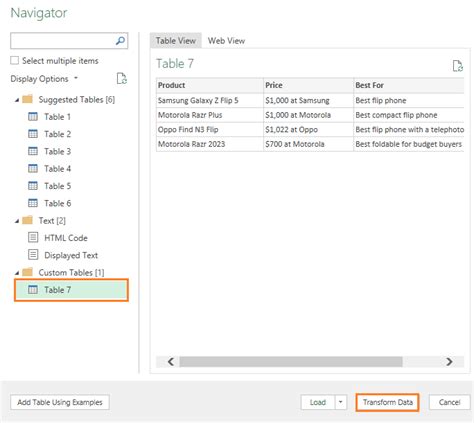
Task: Click $1,000 at Samsung cell
Action: click(308, 100)
